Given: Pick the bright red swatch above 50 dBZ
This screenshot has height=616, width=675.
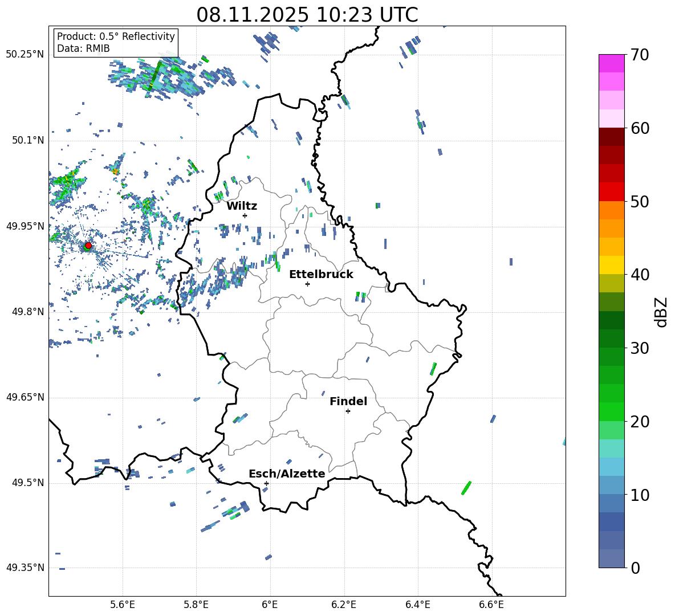Looking at the screenshot, I should (x=612, y=191).
